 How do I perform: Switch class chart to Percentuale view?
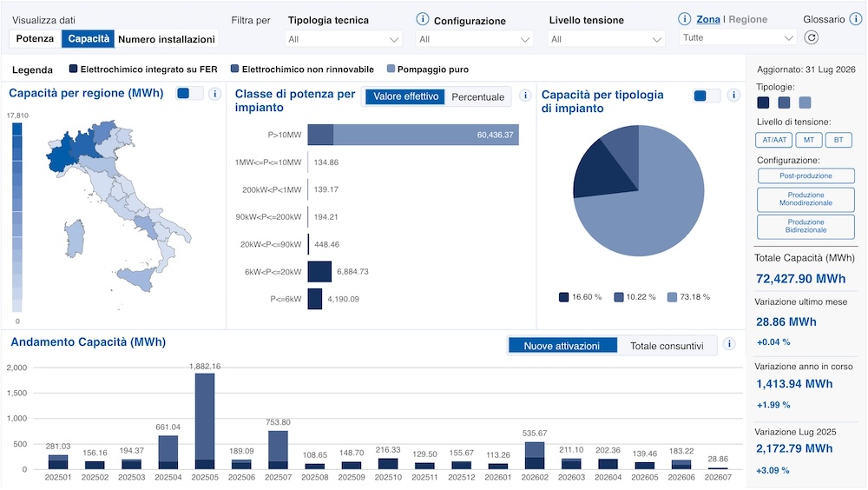tap(477, 97)
